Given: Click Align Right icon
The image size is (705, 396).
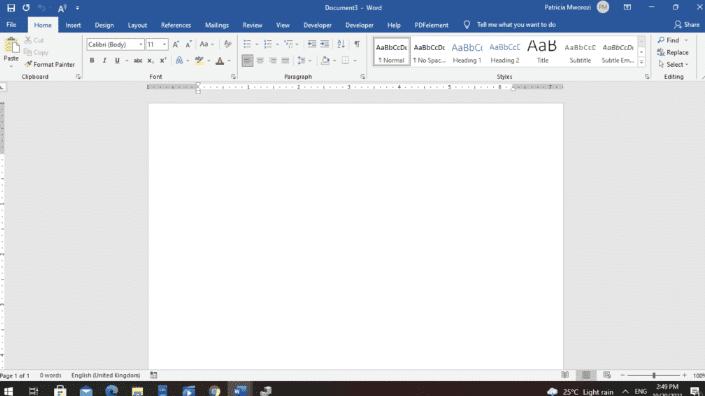Looking at the screenshot, I should [x=273, y=60].
